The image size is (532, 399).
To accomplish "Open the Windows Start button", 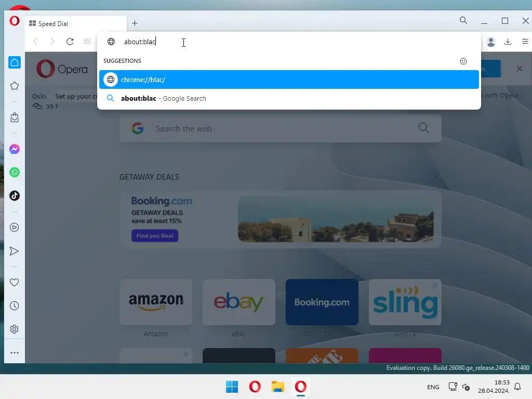I will pyautogui.click(x=232, y=387).
